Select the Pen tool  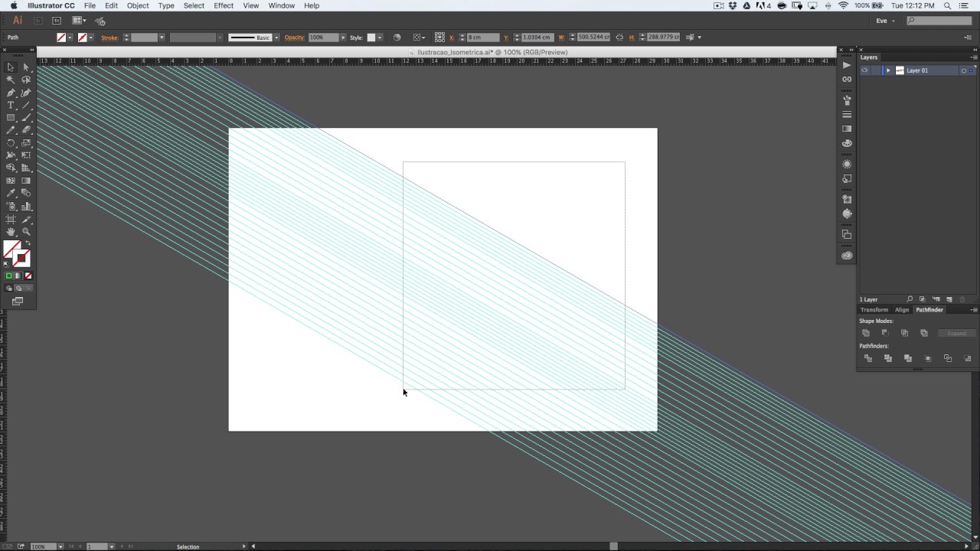(x=11, y=93)
